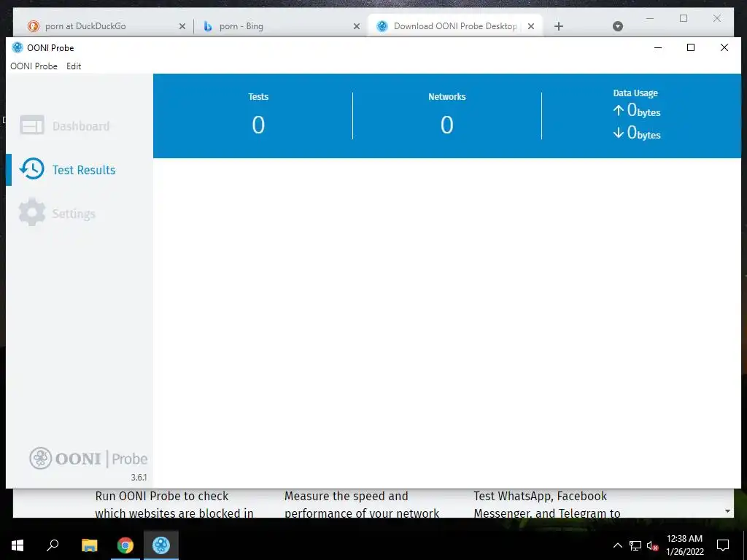The width and height of the screenshot is (747, 560).
Task: Open the Edit menu
Action: point(74,66)
